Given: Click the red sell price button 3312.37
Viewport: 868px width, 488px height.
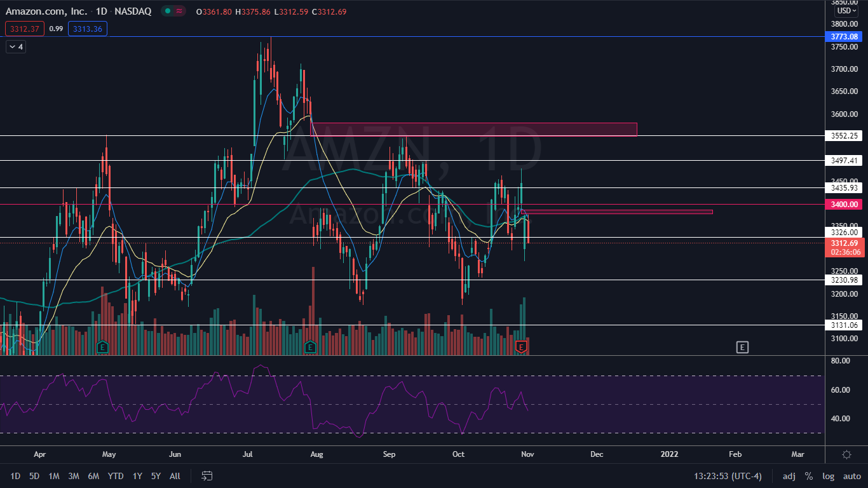Looking at the screenshot, I should [24, 29].
